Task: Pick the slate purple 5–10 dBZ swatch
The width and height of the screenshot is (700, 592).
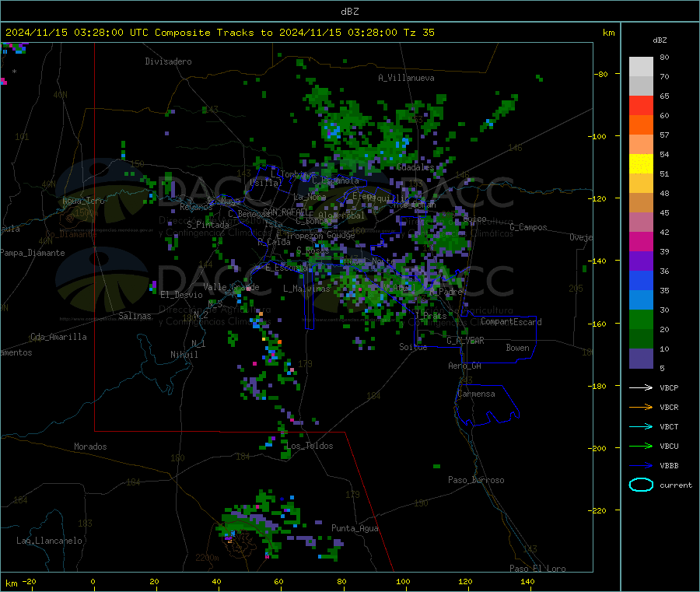Action: (x=641, y=358)
